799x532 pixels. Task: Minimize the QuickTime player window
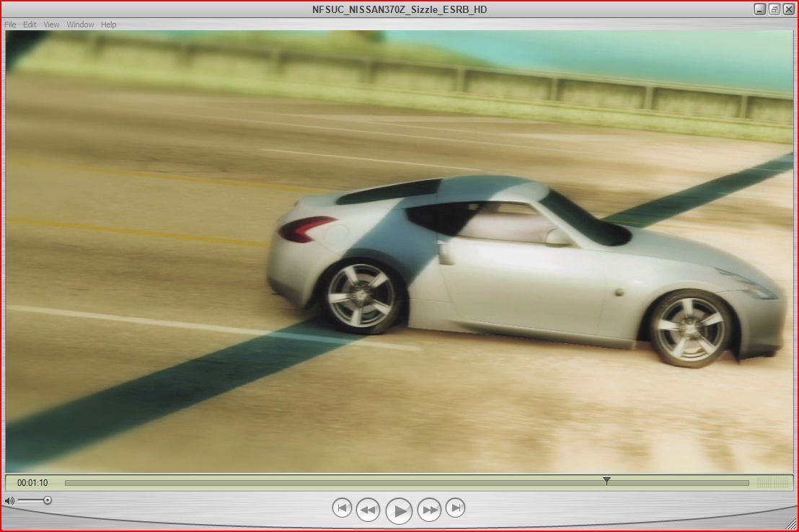pyautogui.click(x=760, y=9)
